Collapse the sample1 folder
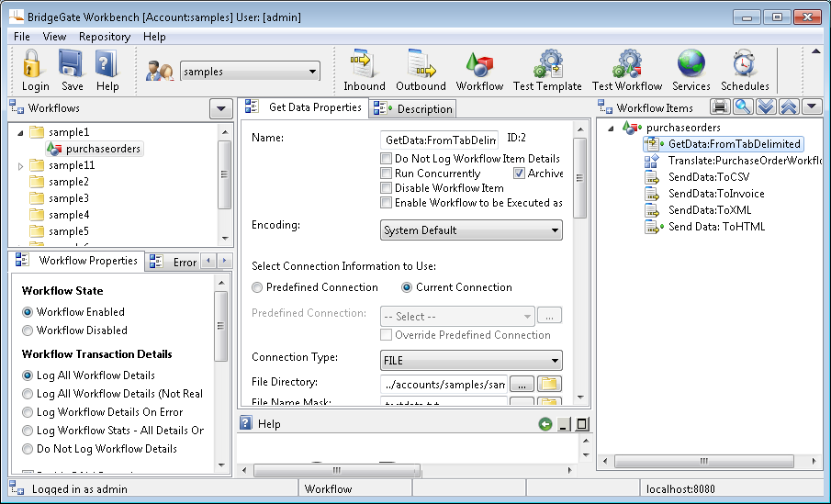This screenshot has width=831, height=504. [x=20, y=132]
